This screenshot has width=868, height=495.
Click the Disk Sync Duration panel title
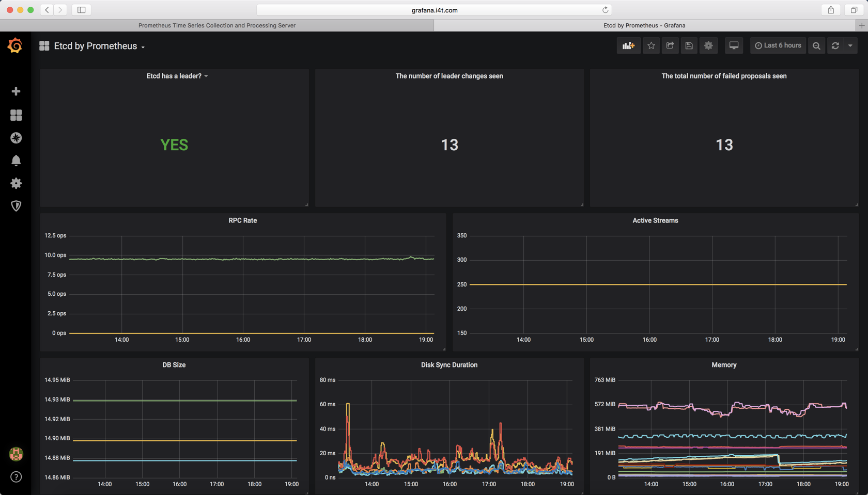(x=449, y=365)
